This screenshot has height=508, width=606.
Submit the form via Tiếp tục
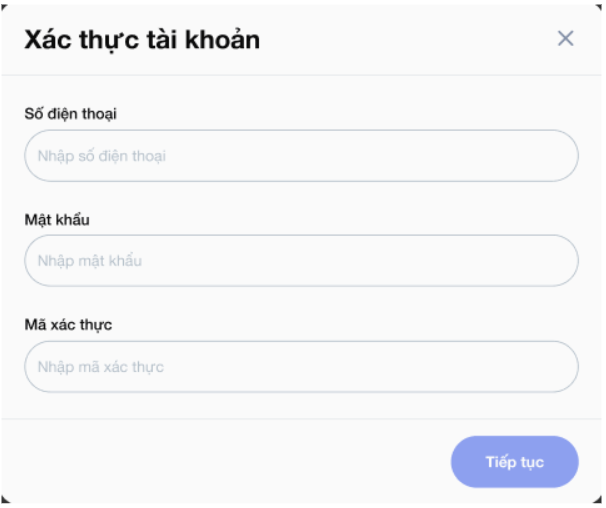[515, 462]
